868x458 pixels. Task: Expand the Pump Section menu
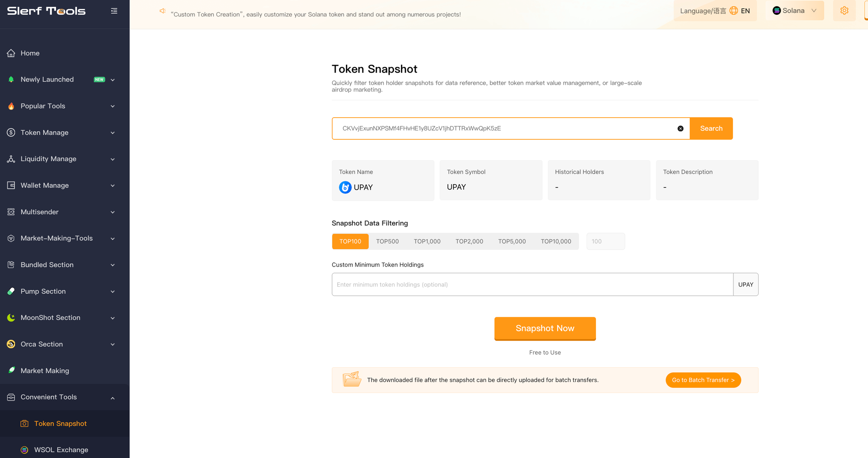click(x=113, y=292)
